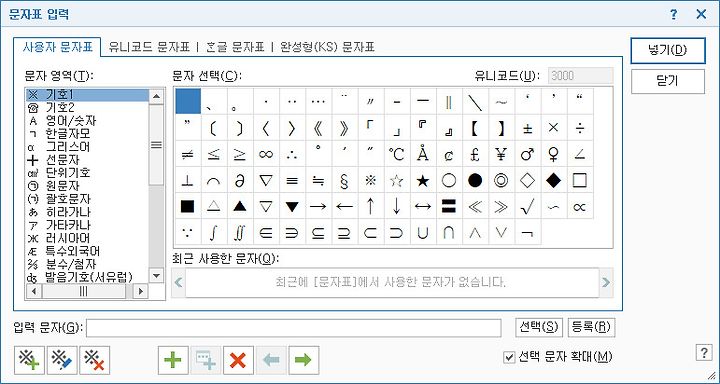This screenshot has height=384, width=720.
Task: Select the division ÷ symbol
Action: 579,128
